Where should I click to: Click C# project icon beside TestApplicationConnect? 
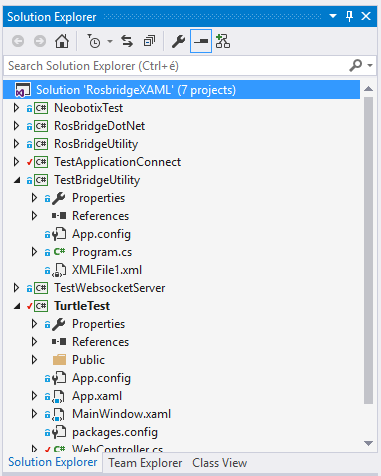pos(41,162)
